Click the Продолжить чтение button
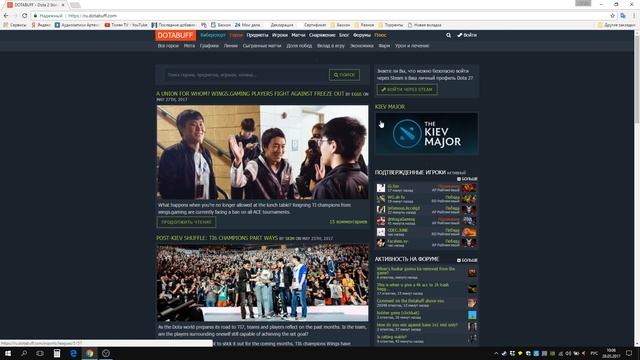640x360 pixels. 187,222
